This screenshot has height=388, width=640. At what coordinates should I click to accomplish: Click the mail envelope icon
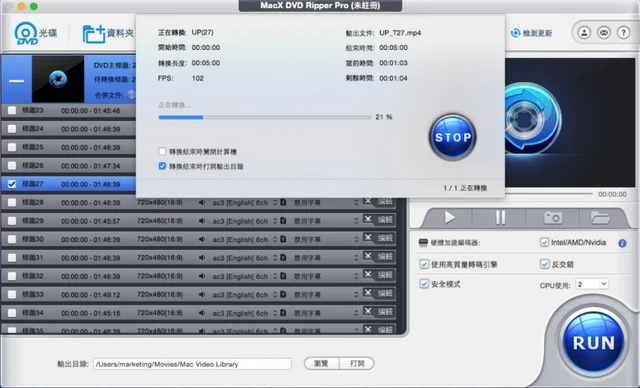(x=604, y=33)
